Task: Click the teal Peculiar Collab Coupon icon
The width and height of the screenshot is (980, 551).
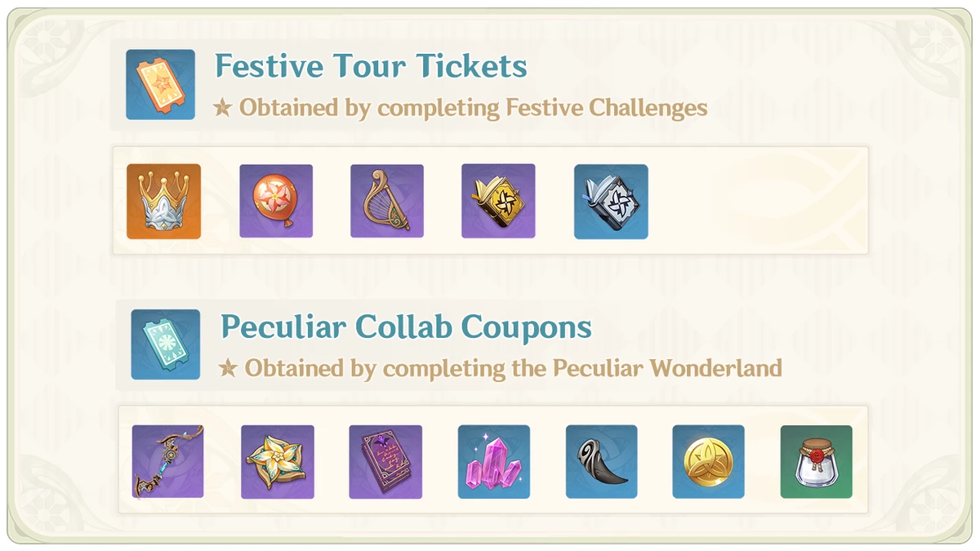Action: (166, 344)
